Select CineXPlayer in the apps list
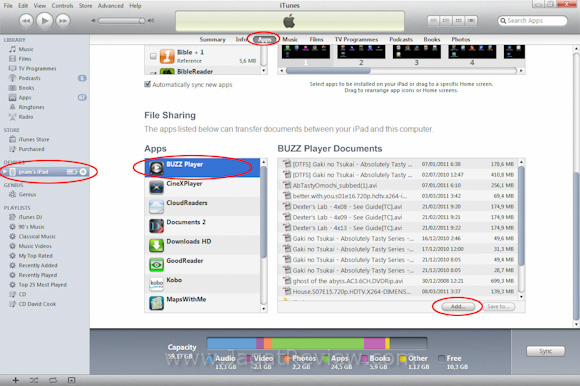The height and width of the screenshot is (386, 580). coord(202,187)
